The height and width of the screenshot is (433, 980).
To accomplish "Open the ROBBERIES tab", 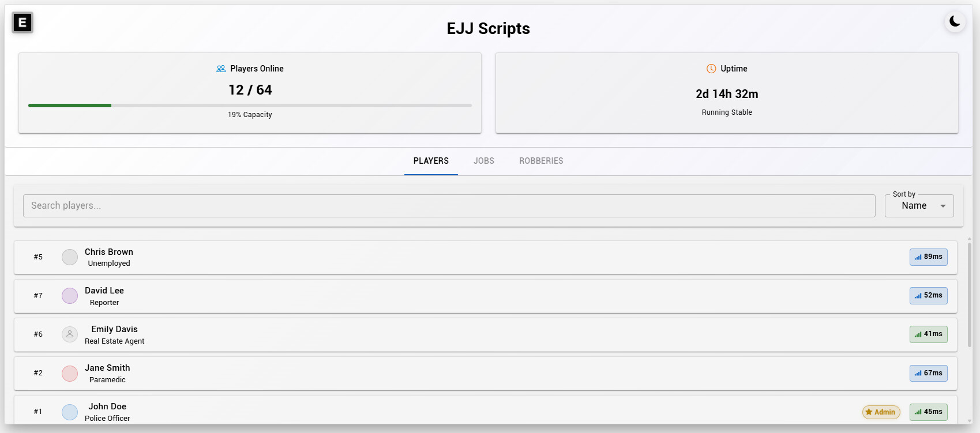I will pos(540,161).
